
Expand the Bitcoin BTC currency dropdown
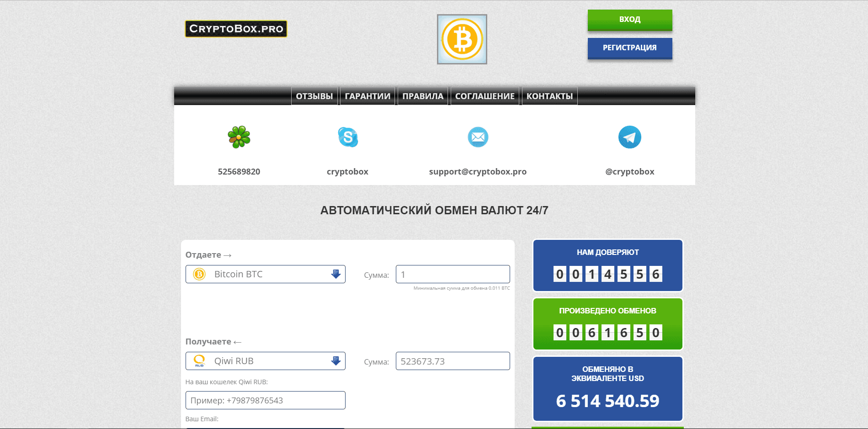point(265,274)
